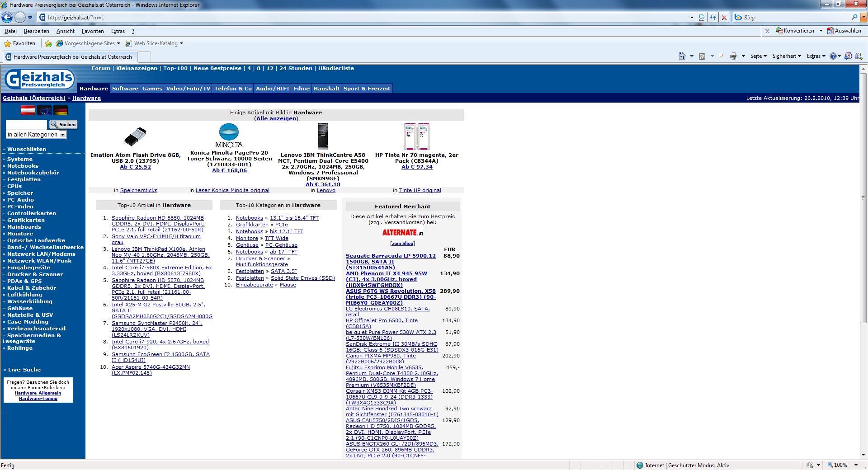This screenshot has height=470, width=868.
Task: Click the zoom level 100% control in the status bar
Action: (x=842, y=465)
